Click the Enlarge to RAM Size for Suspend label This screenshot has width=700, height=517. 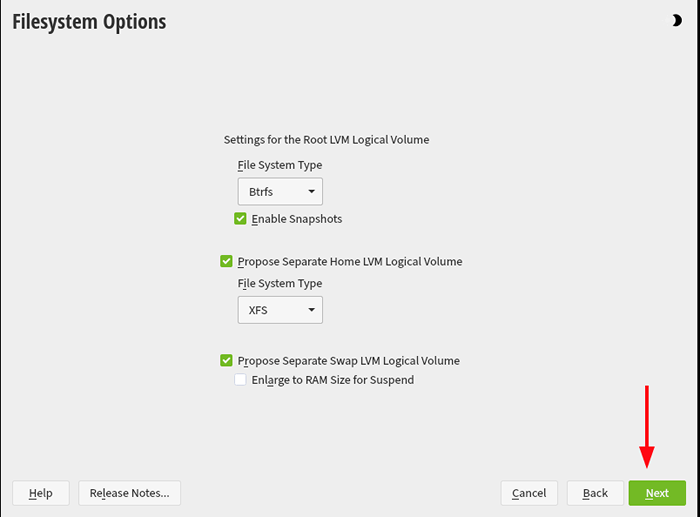tap(333, 380)
